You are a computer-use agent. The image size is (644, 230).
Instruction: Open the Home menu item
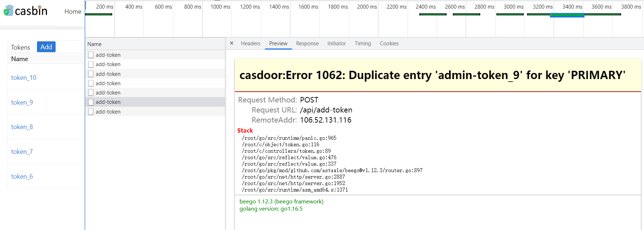point(73,11)
